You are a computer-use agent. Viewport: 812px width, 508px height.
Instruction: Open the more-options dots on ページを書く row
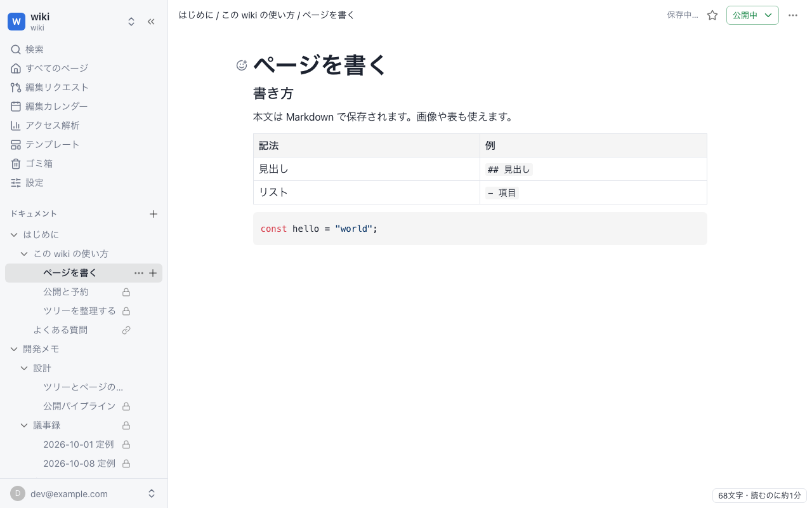139,273
